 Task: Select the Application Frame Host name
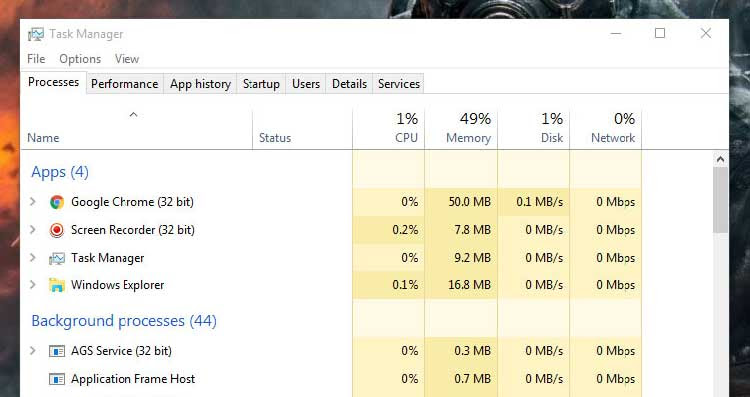tap(133, 379)
